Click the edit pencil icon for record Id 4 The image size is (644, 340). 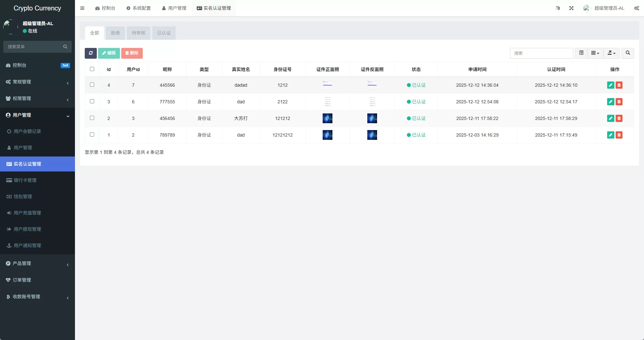point(610,85)
